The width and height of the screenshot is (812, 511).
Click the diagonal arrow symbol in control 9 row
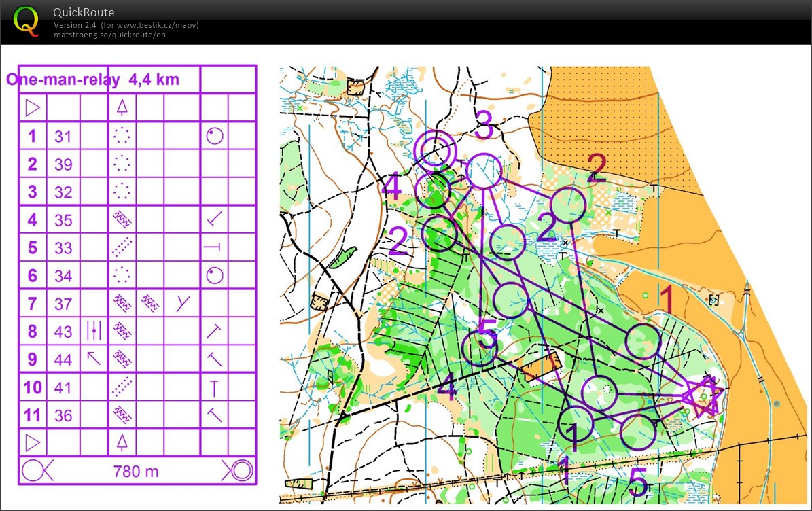click(x=94, y=357)
